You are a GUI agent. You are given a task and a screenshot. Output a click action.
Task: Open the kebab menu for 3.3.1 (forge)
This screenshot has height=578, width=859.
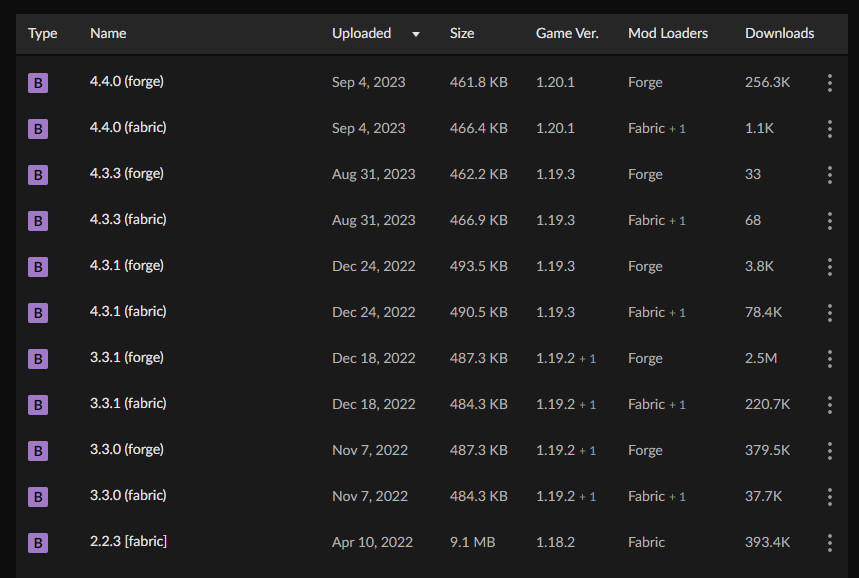829,358
